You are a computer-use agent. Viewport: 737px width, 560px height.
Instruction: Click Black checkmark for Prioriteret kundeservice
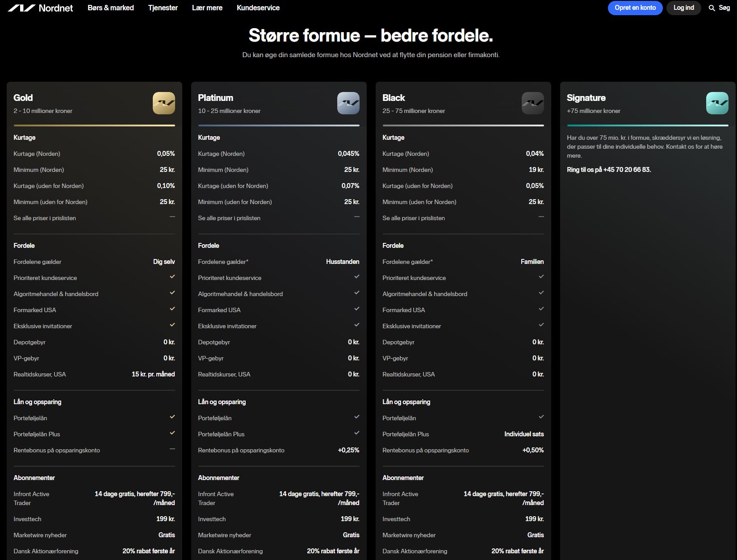(541, 277)
